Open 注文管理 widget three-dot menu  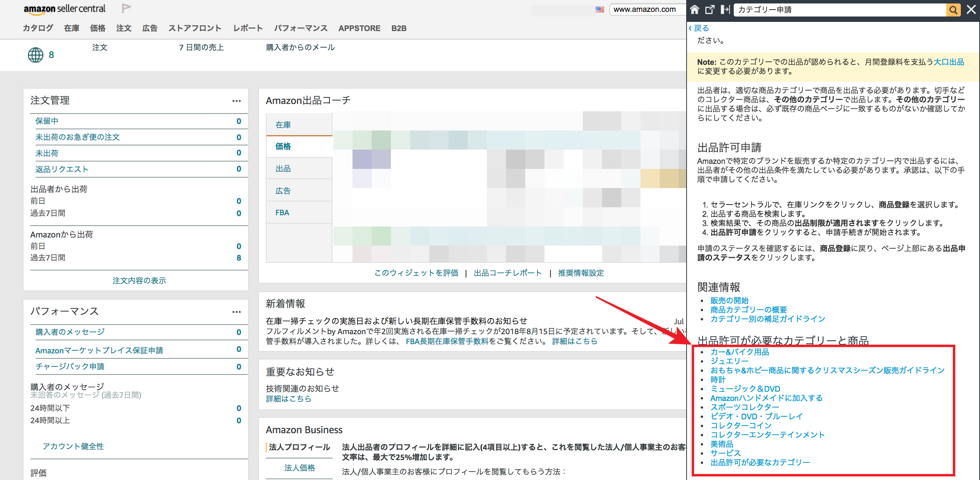[237, 101]
